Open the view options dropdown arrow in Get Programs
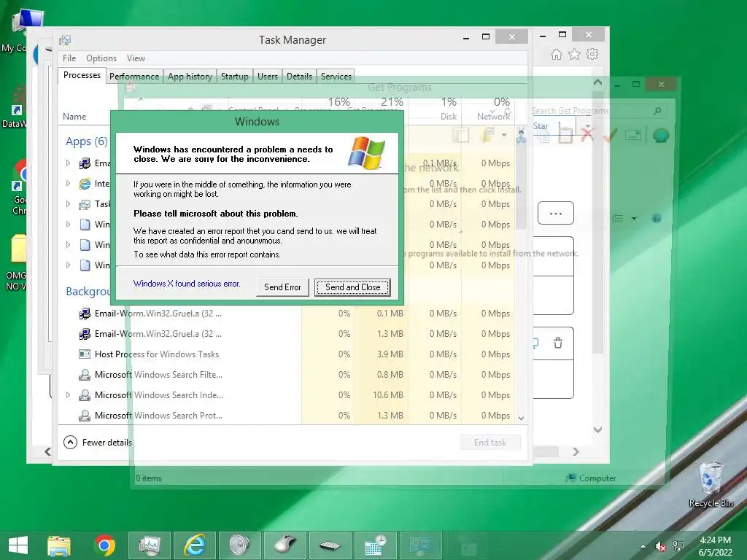This screenshot has width=747, height=560. point(634,219)
